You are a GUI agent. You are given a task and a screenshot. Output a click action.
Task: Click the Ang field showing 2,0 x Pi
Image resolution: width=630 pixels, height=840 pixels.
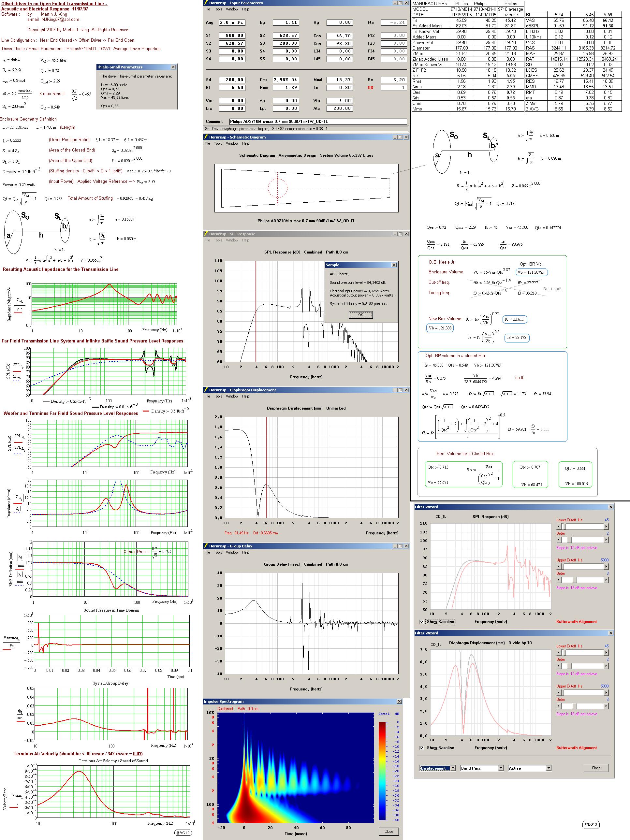click(232, 22)
